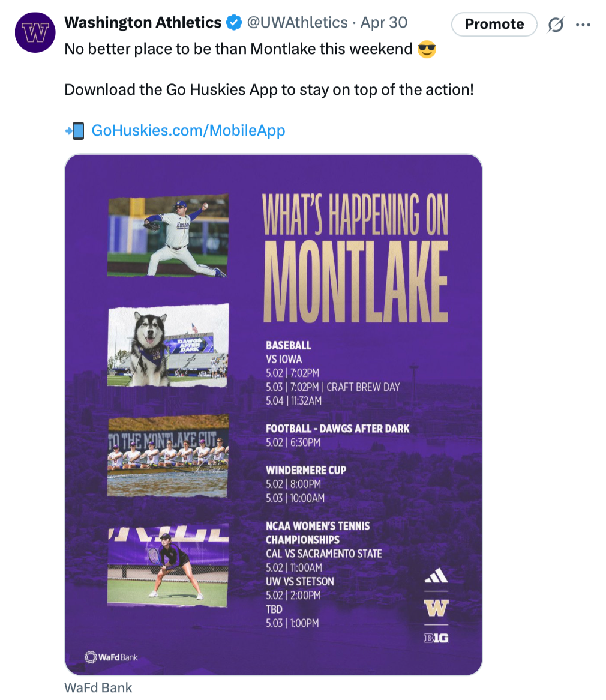Open the baseball pitcher photo
The width and height of the screenshot is (606, 700).
click(168, 236)
